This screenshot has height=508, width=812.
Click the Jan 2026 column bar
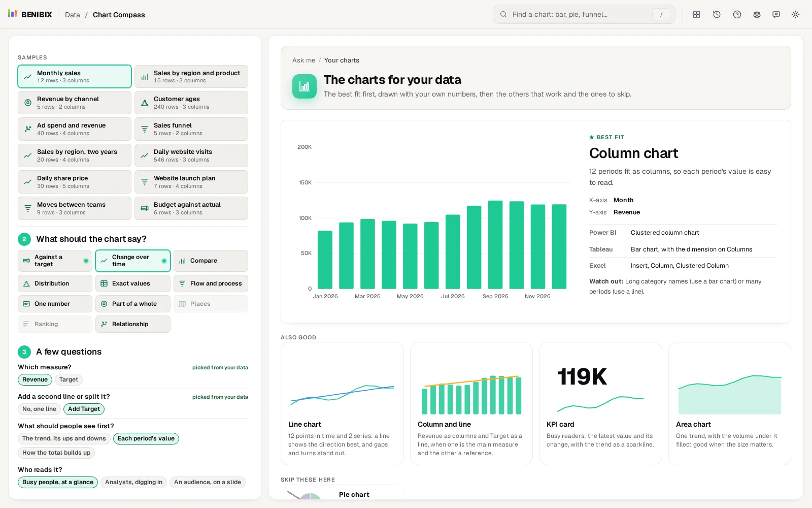point(325,260)
